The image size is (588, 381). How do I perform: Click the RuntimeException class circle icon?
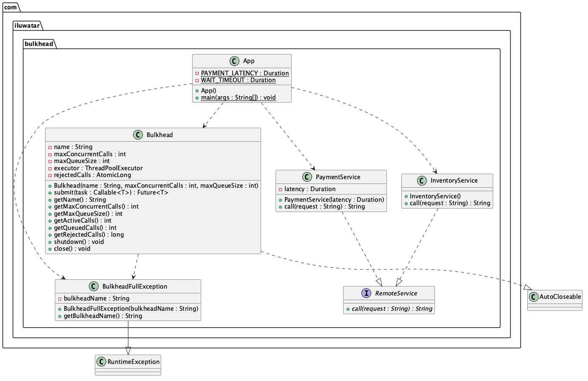click(x=101, y=362)
